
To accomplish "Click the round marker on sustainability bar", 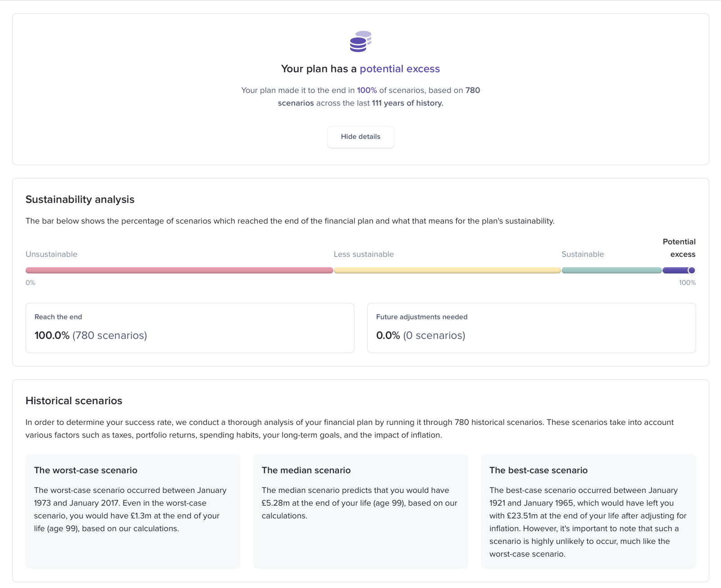I will point(691,270).
